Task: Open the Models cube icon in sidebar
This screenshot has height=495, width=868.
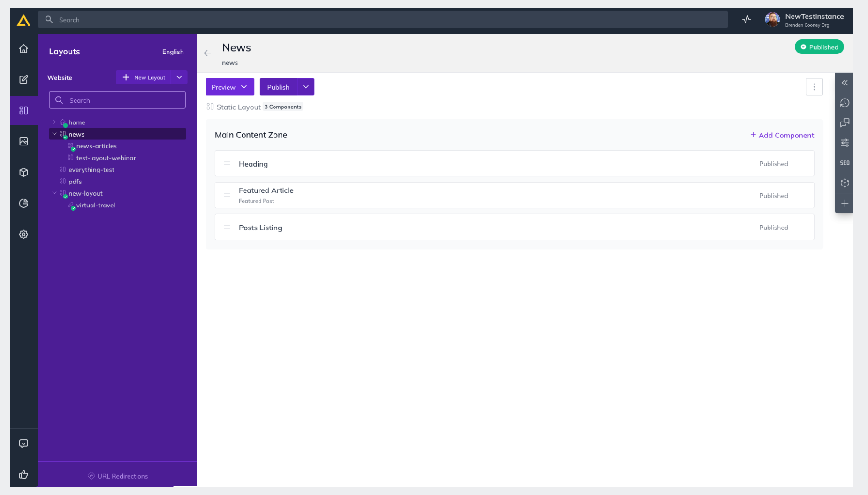Action: pyautogui.click(x=23, y=172)
